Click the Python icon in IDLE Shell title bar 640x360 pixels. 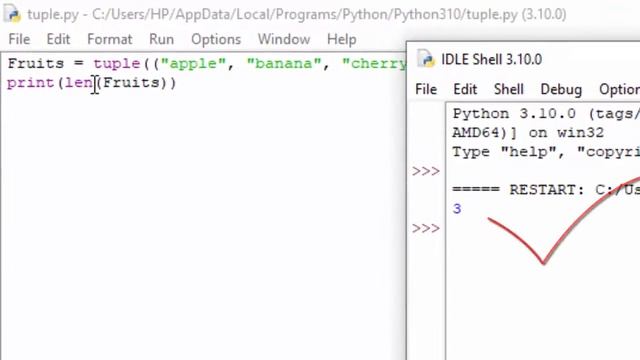(425, 59)
